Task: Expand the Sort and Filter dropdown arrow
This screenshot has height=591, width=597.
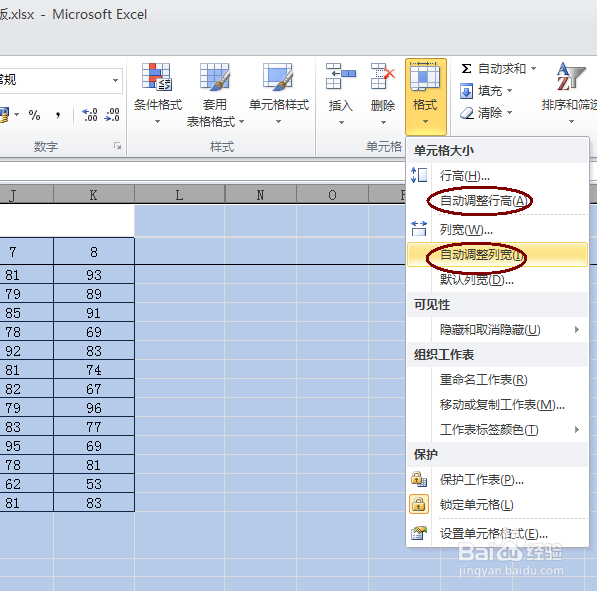Action: (x=571, y=122)
